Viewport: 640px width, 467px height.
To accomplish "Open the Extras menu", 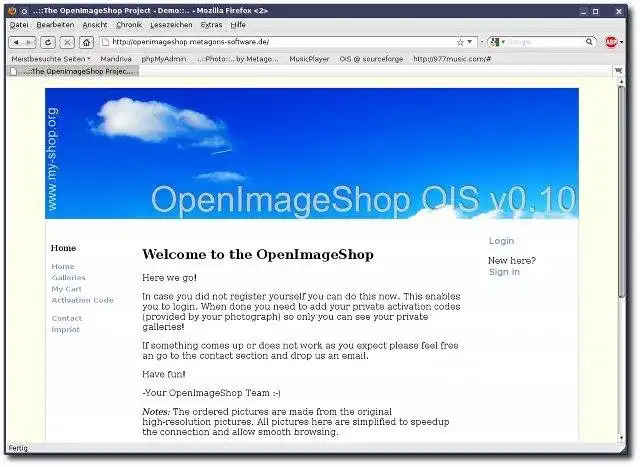I will [211, 25].
